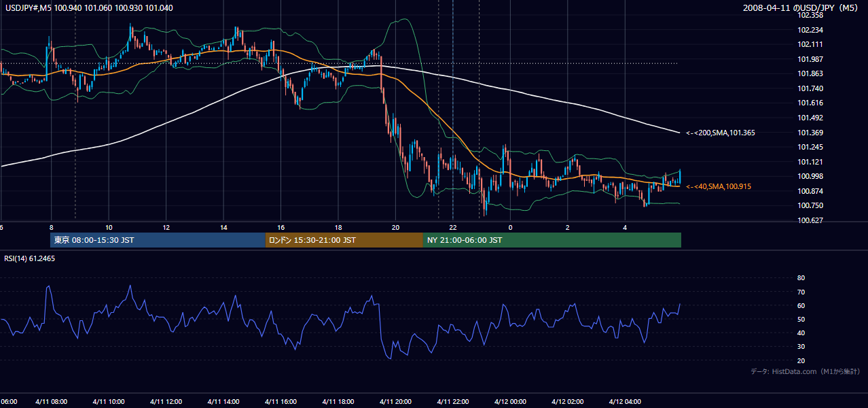
Task: Click hour label 14 under the price chart
Action: point(223,227)
